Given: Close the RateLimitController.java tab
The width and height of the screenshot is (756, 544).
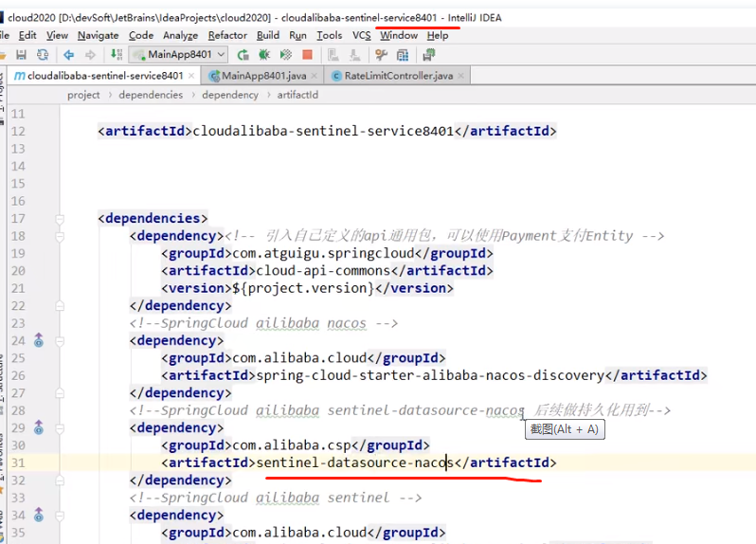Looking at the screenshot, I should [461, 76].
